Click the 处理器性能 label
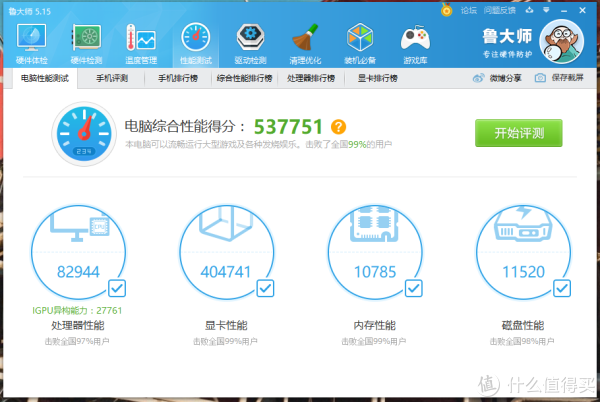 click(x=78, y=326)
